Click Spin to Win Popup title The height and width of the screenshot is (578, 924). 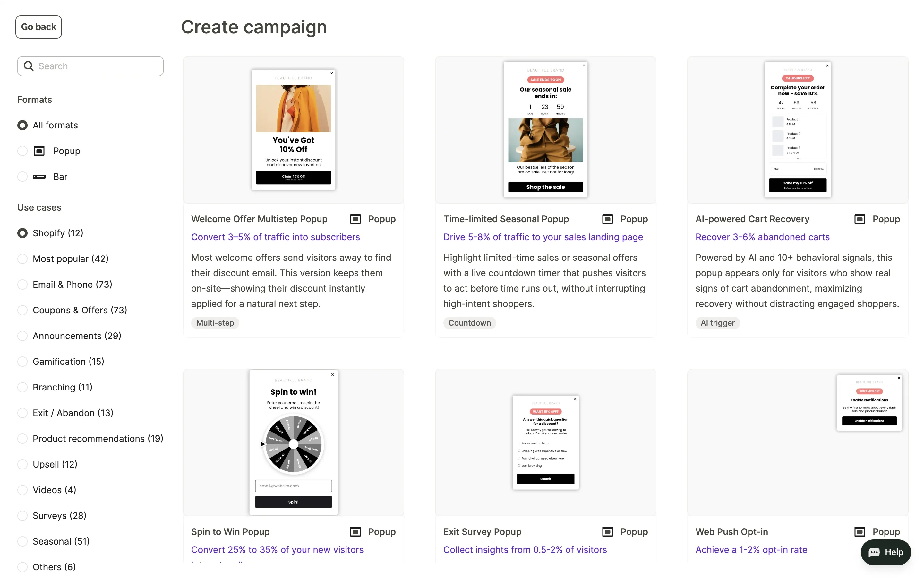230,532
